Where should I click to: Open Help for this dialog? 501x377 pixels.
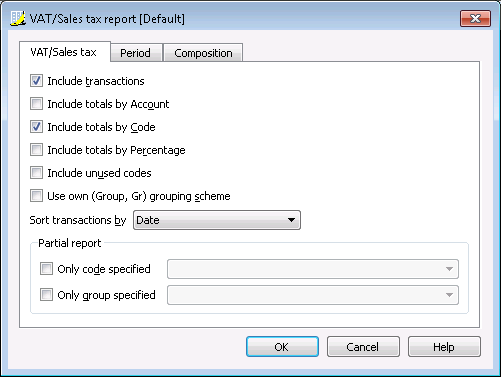(x=444, y=347)
